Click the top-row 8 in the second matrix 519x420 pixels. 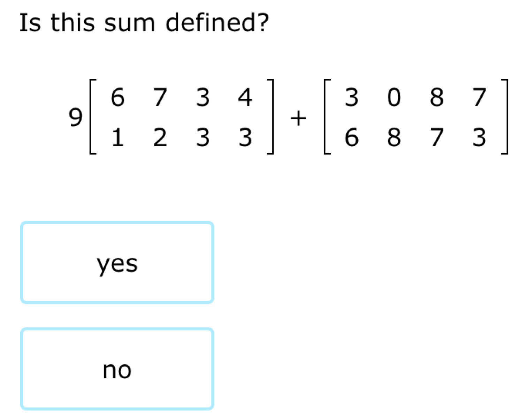click(x=436, y=97)
